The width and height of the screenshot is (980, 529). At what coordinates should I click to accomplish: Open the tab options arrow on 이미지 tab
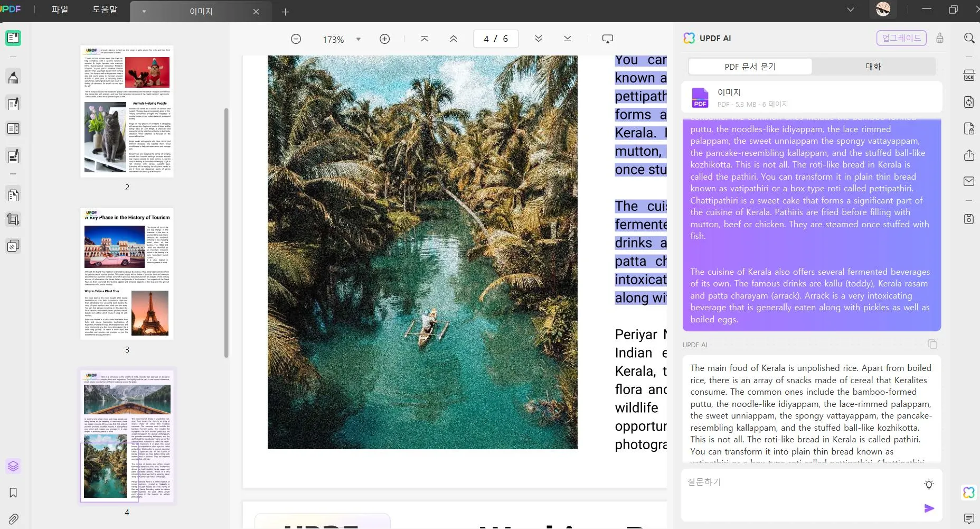(x=144, y=12)
